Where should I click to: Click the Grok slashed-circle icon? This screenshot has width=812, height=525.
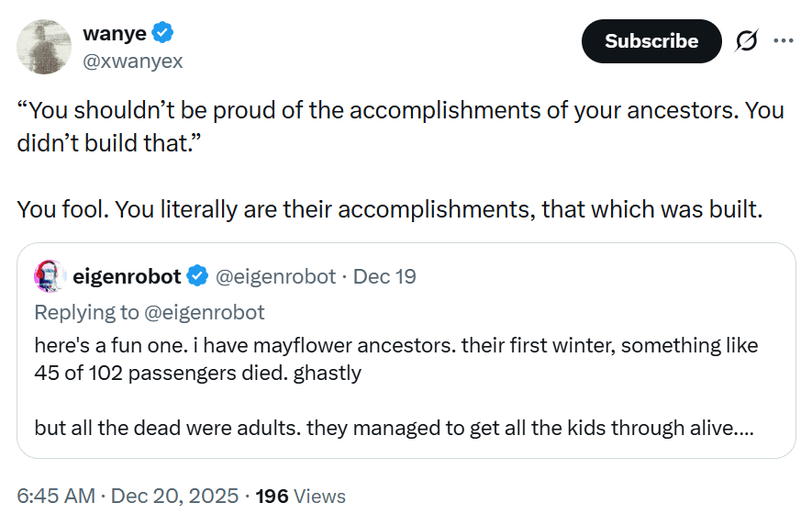pos(746,41)
